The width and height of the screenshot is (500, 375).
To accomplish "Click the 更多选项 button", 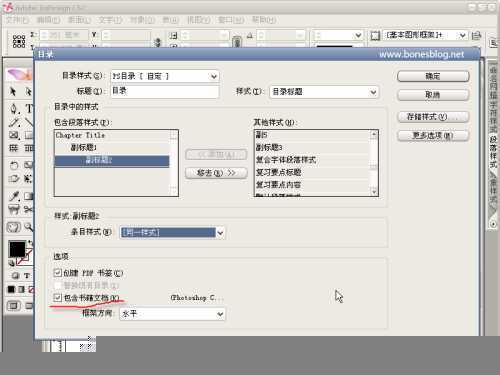I will point(433,135).
